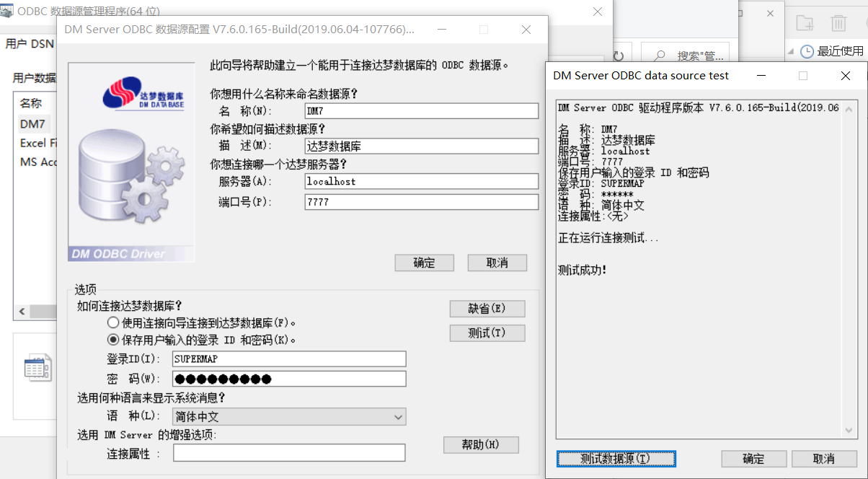Close the DM Server ODBC config dialog

click(527, 30)
